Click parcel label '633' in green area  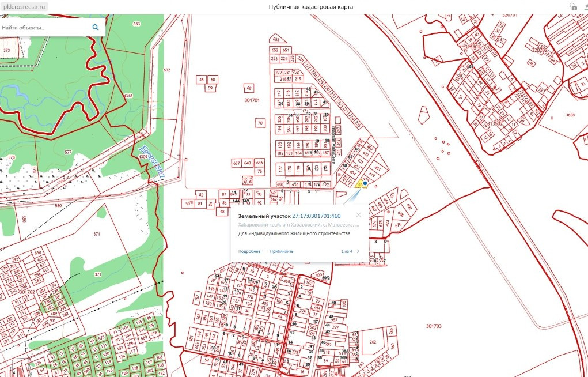click(x=136, y=24)
